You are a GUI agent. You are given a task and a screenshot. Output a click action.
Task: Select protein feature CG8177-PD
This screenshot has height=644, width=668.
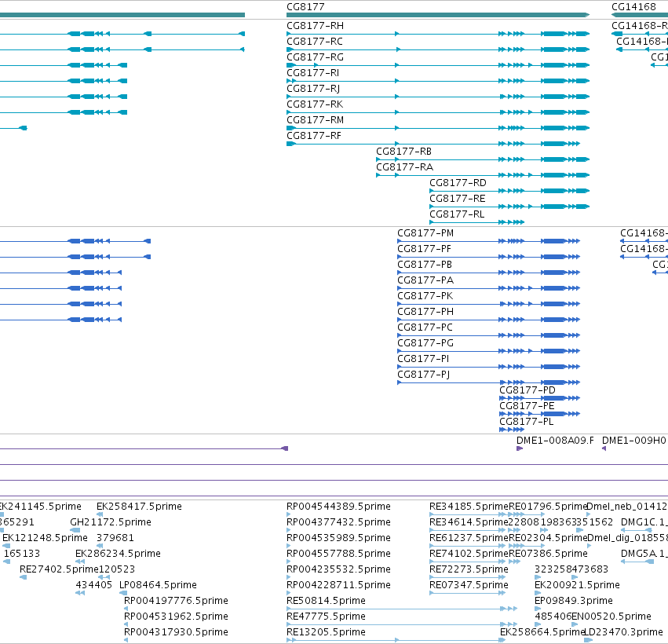pos(527,390)
